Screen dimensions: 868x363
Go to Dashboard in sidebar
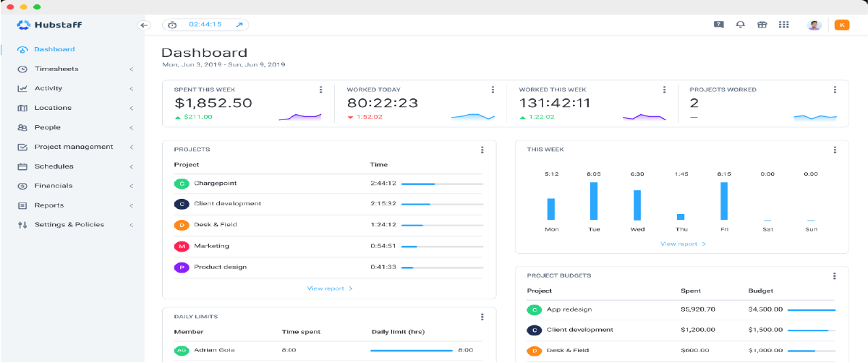(54, 49)
